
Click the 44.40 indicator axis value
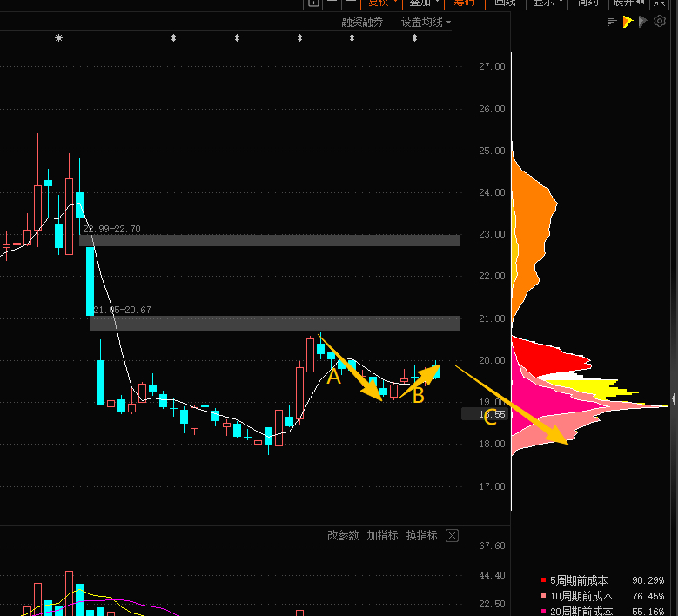[492, 575]
